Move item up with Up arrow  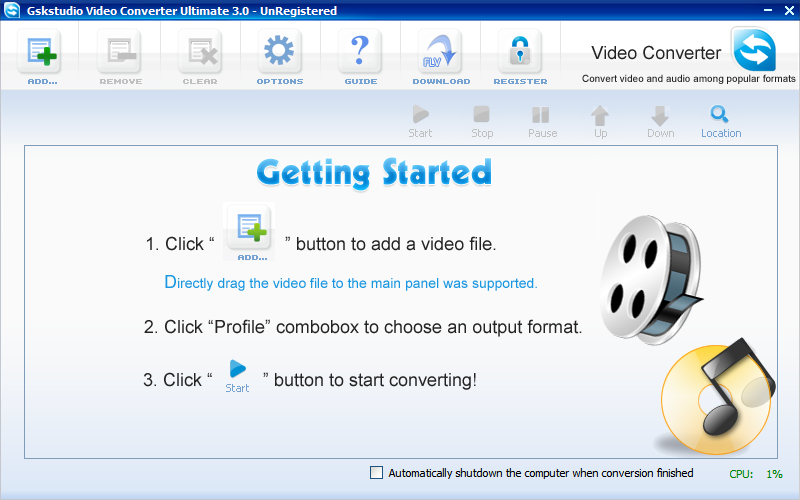pyautogui.click(x=600, y=121)
